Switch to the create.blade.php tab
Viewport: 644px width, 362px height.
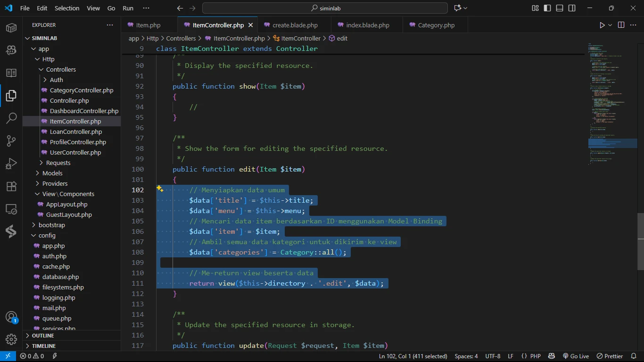295,25
